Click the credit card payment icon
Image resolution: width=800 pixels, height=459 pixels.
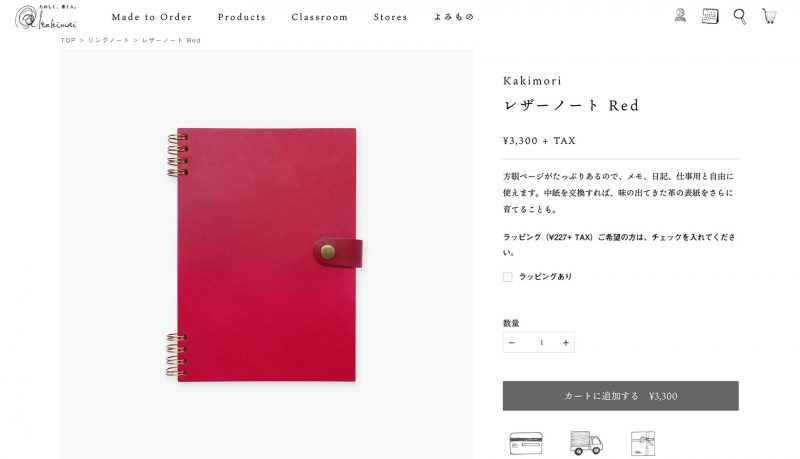point(526,443)
